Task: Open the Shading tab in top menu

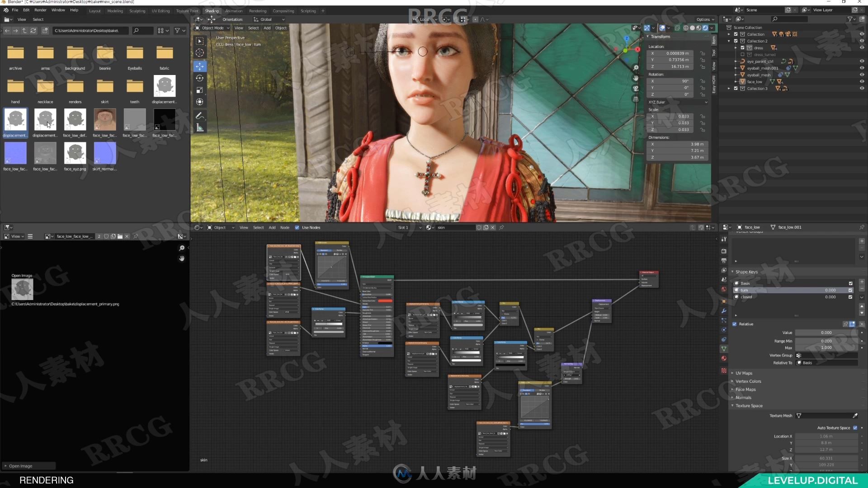Action: coord(212,11)
